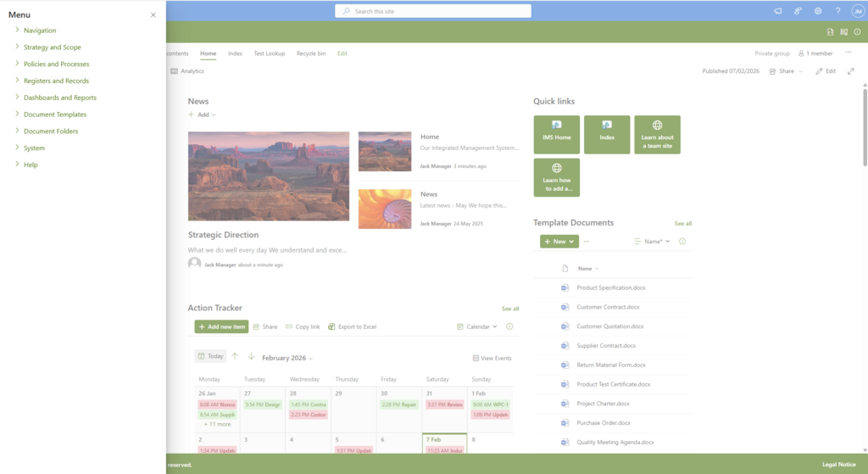This screenshot has height=474, width=868.
Task: Click the expand to full-screen arrows icon
Action: 850,71
